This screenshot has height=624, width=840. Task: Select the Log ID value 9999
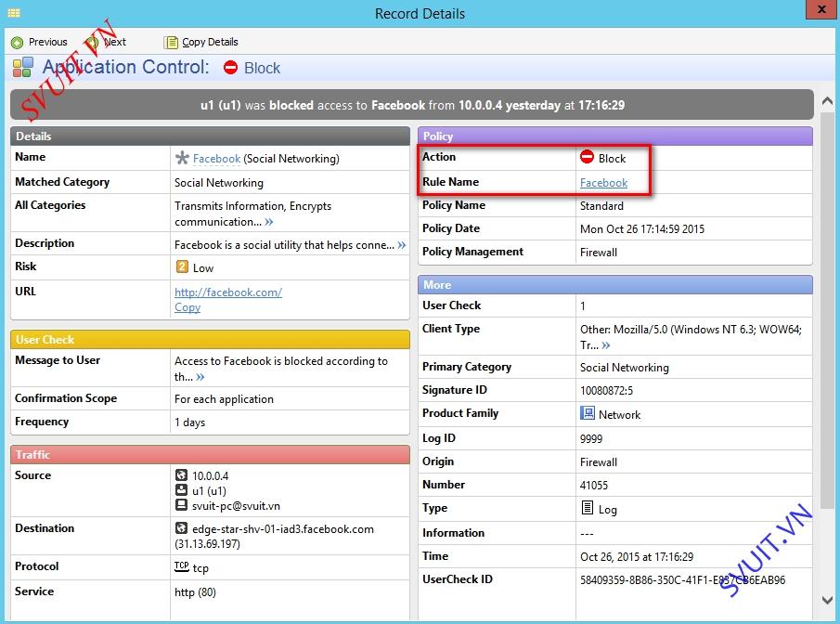(591, 439)
